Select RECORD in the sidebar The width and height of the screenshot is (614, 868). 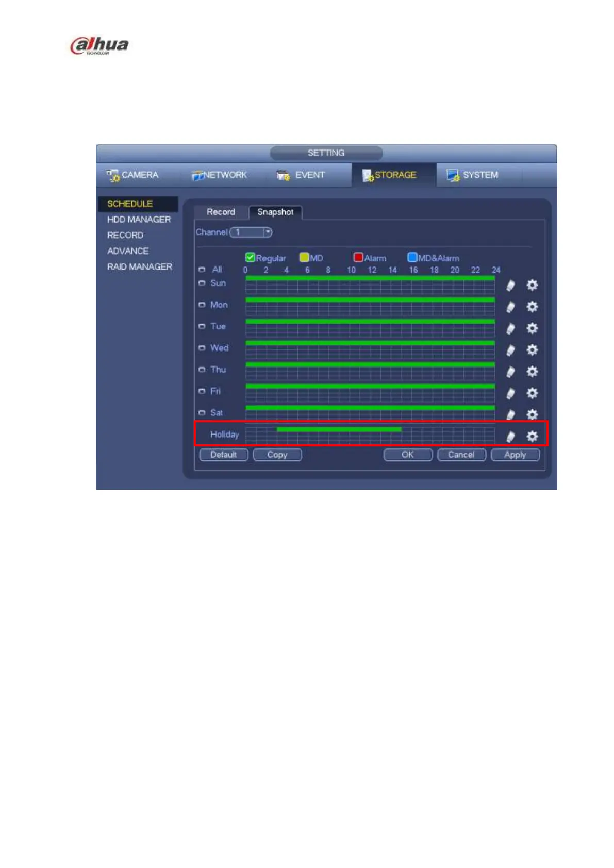point(125,235)
